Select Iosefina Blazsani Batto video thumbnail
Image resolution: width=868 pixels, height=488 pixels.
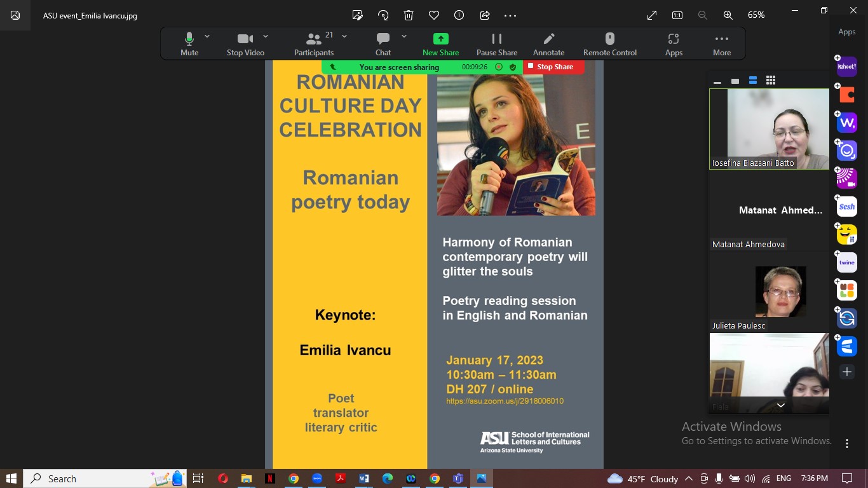(x=770, y=129)
